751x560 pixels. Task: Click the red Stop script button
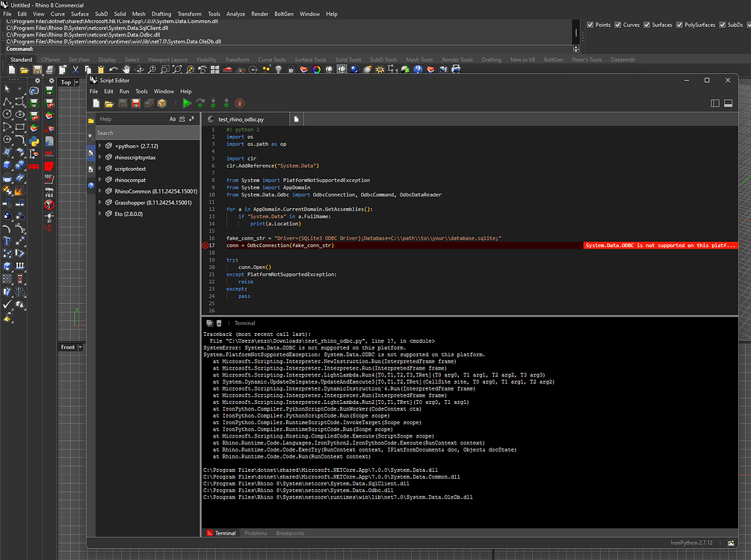pyautogui.click(x=240, y=103)
